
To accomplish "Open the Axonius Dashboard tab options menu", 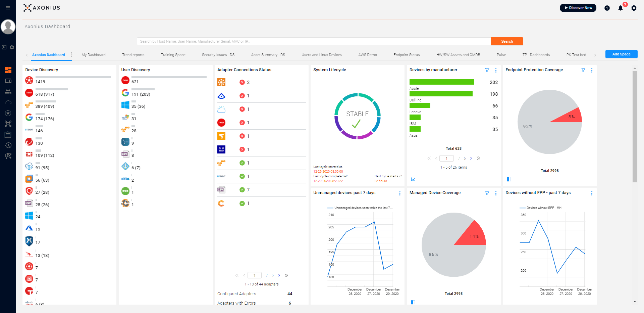I will point(71,55).
